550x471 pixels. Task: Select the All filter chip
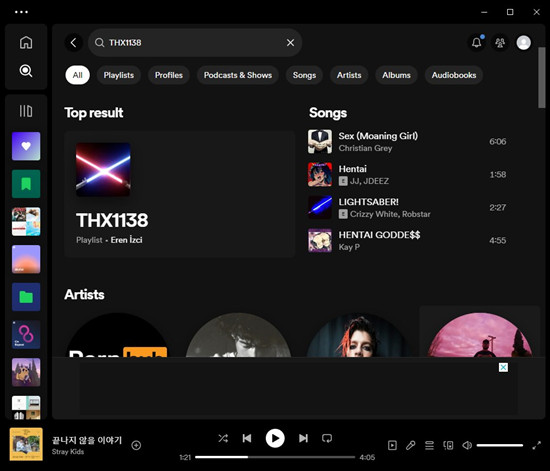[x=78, y=75]
